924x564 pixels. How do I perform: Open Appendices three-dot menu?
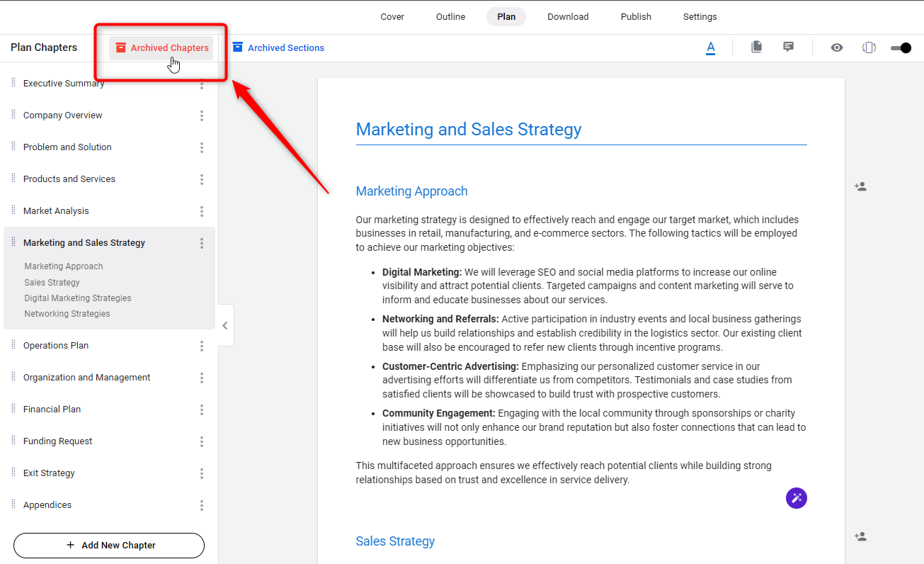click(x=202, y=505)
